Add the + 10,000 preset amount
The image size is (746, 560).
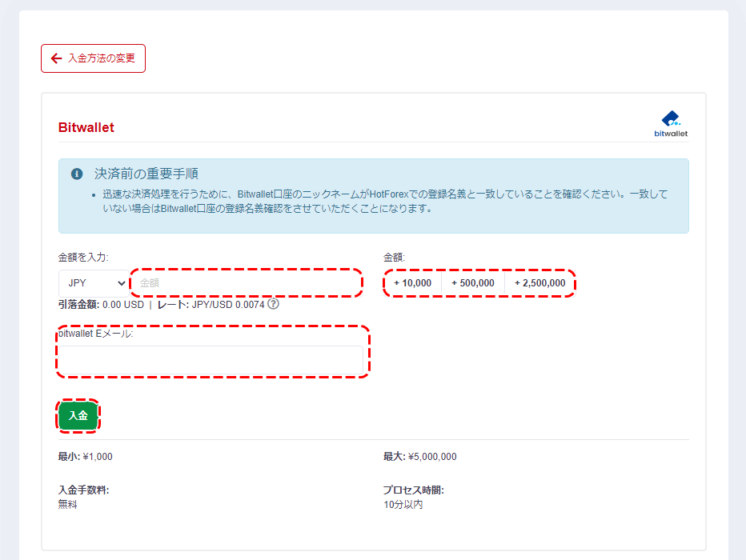(x=412, y=283)
